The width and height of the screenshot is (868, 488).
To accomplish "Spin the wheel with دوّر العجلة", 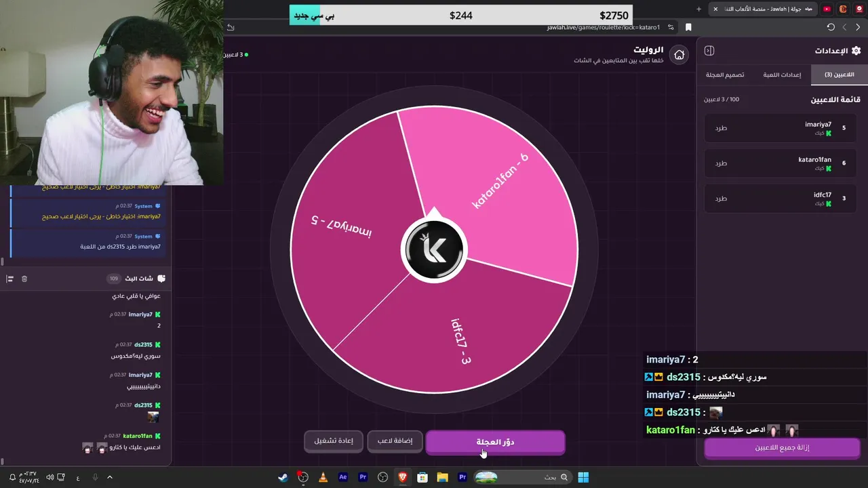I will tap(495, 442).
